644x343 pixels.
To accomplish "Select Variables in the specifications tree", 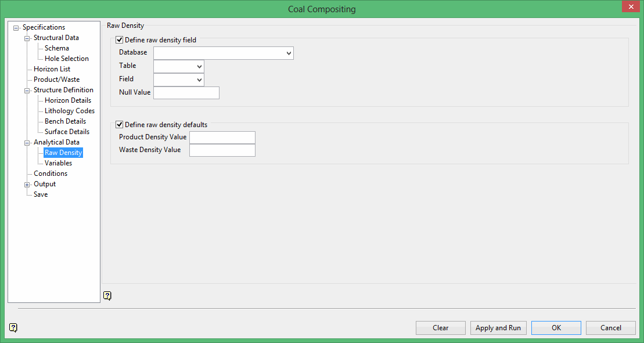I will click(x=58, y=163).
